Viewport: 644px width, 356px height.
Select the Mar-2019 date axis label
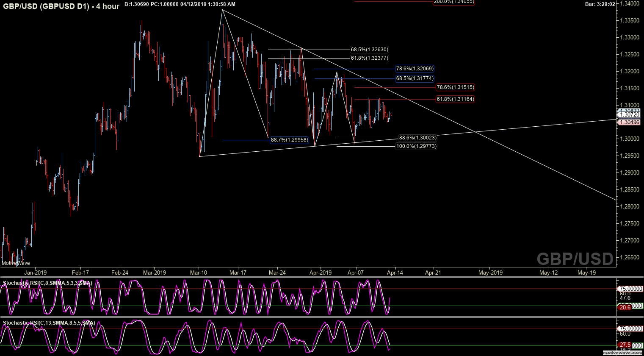coord(155,273)
